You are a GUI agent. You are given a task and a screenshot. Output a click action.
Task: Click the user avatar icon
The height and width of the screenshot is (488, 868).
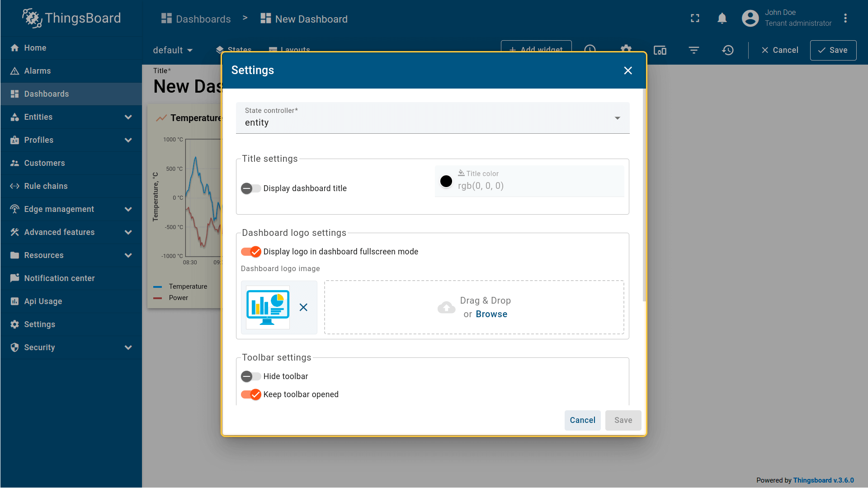(x=750, y=19)
